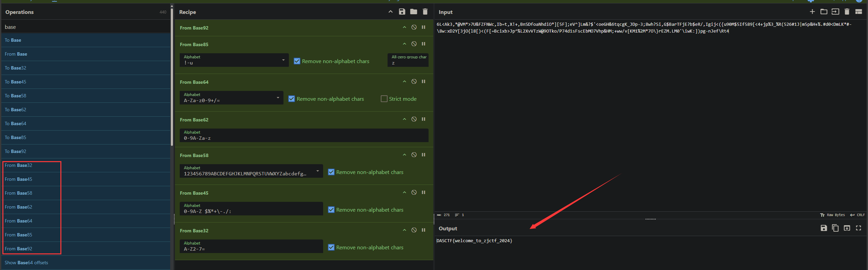
Task: Clear the recipe with the trash icon
Action: (425, 12)
